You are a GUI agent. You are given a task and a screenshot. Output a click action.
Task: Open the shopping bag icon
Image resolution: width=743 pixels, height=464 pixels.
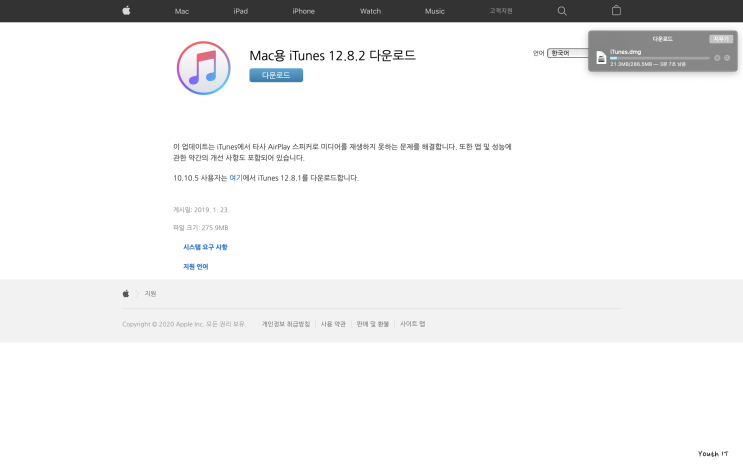[616, 10]
